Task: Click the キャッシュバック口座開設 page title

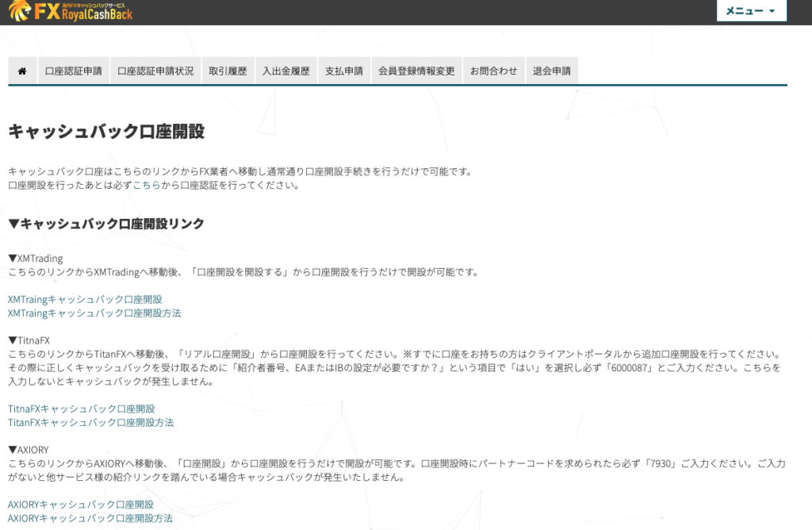Action: click(x=106, y=132)
